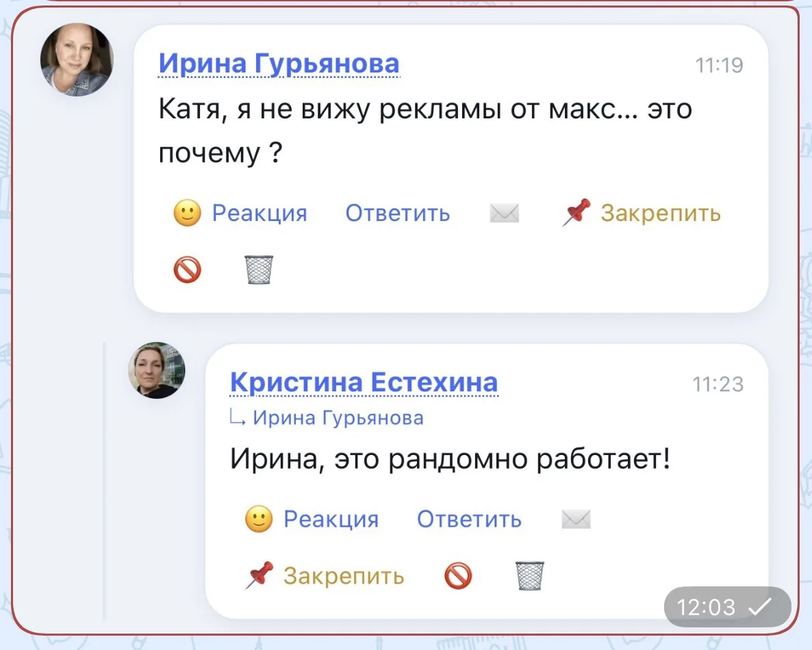812x650 pixels.
Task: Click the red pushpin icon on first message
Action: coord(576,212)
